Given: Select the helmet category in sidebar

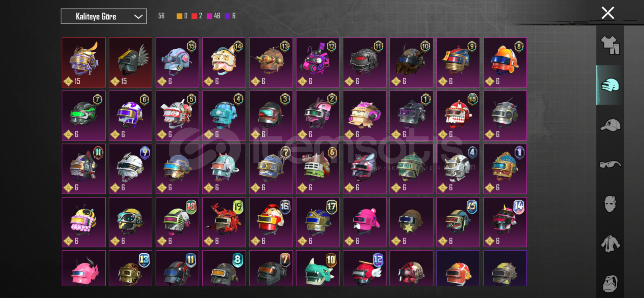Looking at the screenshot, I should click(x=610, y=85).
